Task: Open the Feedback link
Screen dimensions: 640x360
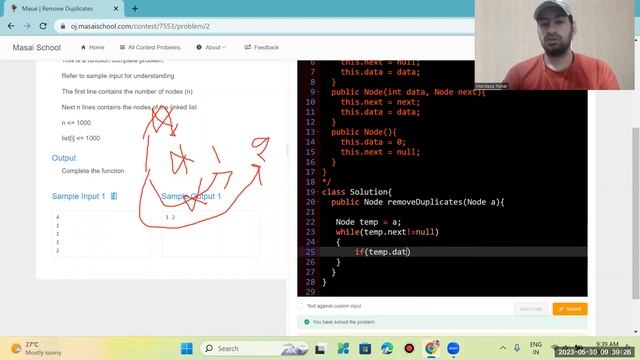Action: click(262, 47)
